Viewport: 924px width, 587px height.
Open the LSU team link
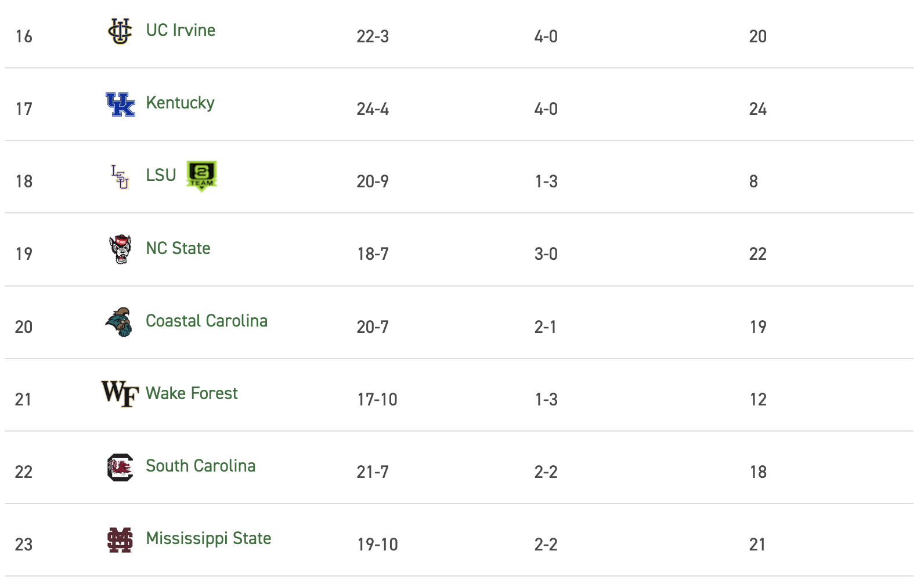click(161, 175)
